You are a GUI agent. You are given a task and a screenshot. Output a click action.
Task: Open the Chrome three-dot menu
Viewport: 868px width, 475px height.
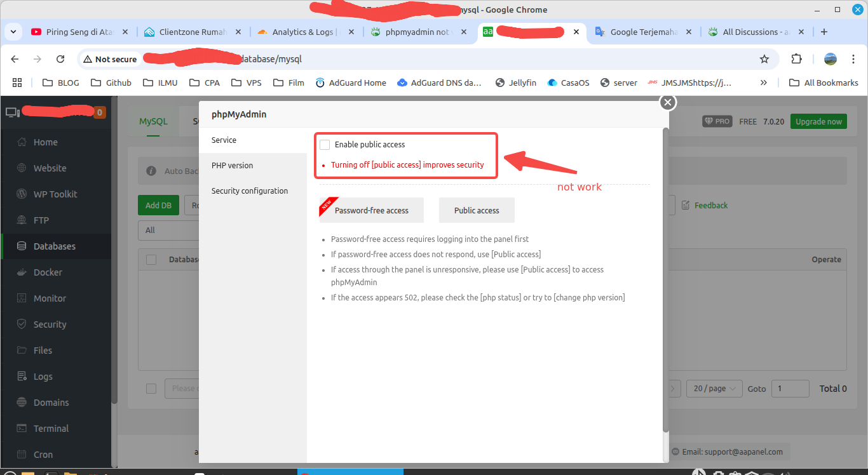pos(852,59)
